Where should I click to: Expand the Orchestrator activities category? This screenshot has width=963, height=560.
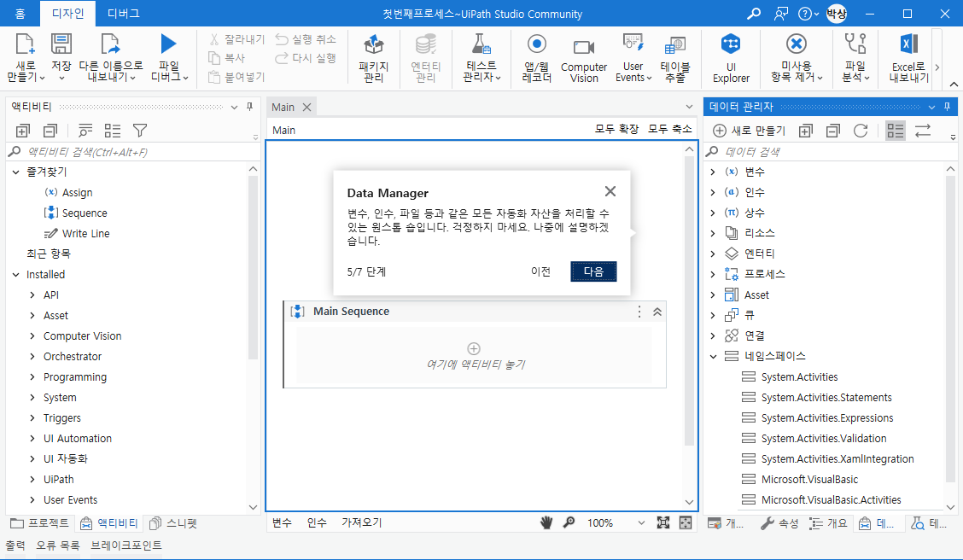[x=32, y=356]
